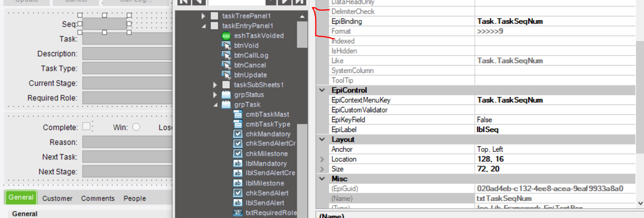Click the Required Role field

point(127,98)
